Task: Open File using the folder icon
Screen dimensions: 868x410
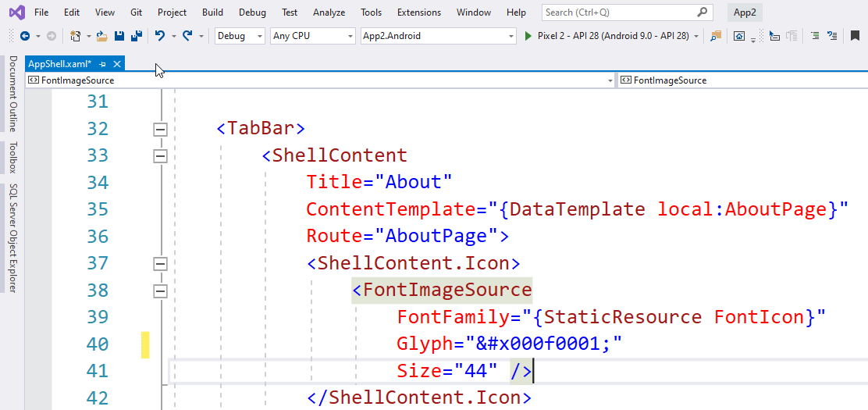Action: tap(102, 36)
